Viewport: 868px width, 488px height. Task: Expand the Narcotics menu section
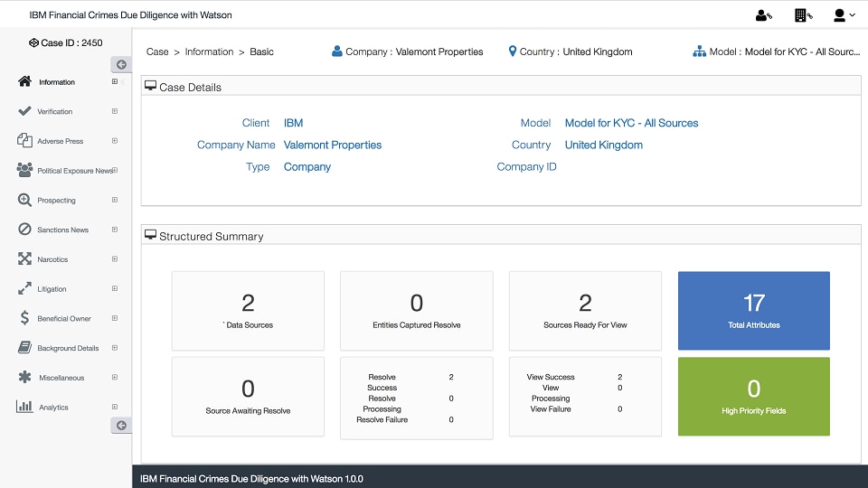[x=115, y=258]
